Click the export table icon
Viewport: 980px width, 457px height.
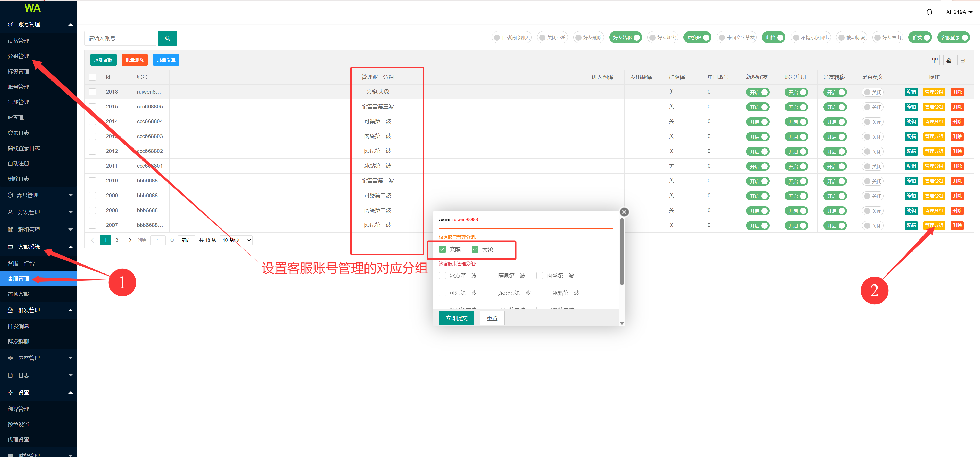click(x=948, y=60)
